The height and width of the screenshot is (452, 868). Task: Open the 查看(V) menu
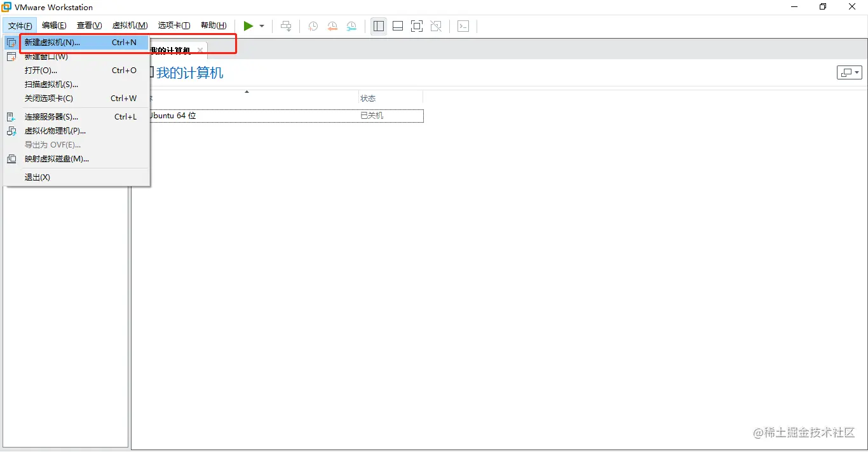(90, 25)
